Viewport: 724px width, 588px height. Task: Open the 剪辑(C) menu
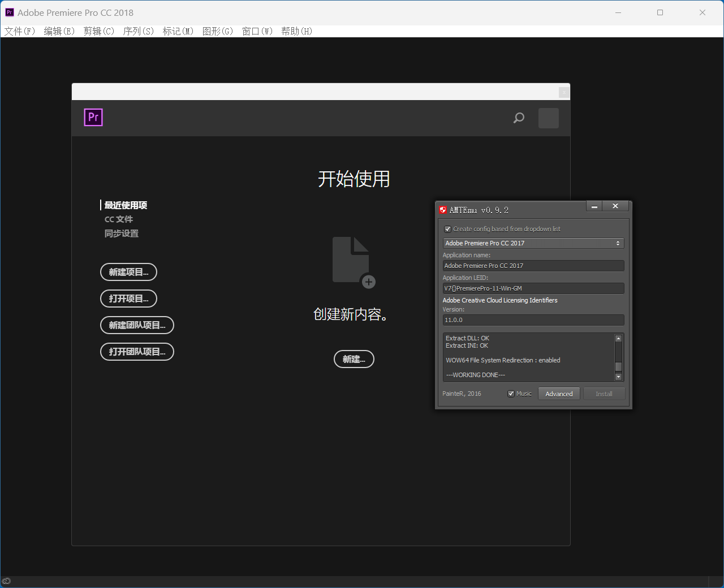point(99,31)
